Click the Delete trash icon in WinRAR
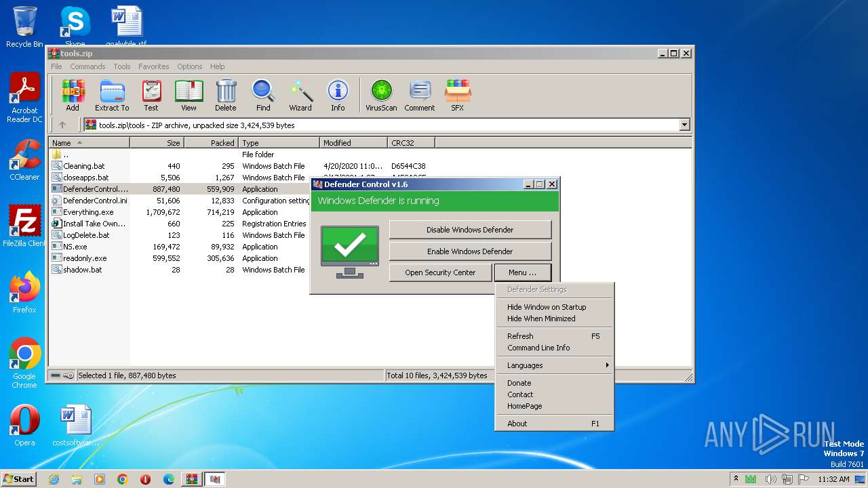 [226, 96]
